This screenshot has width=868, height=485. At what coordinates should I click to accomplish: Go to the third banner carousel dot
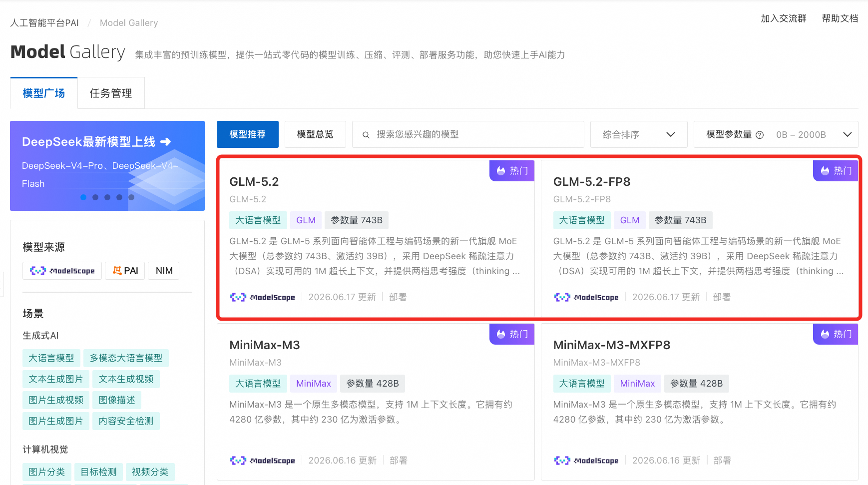pos(107,197)
